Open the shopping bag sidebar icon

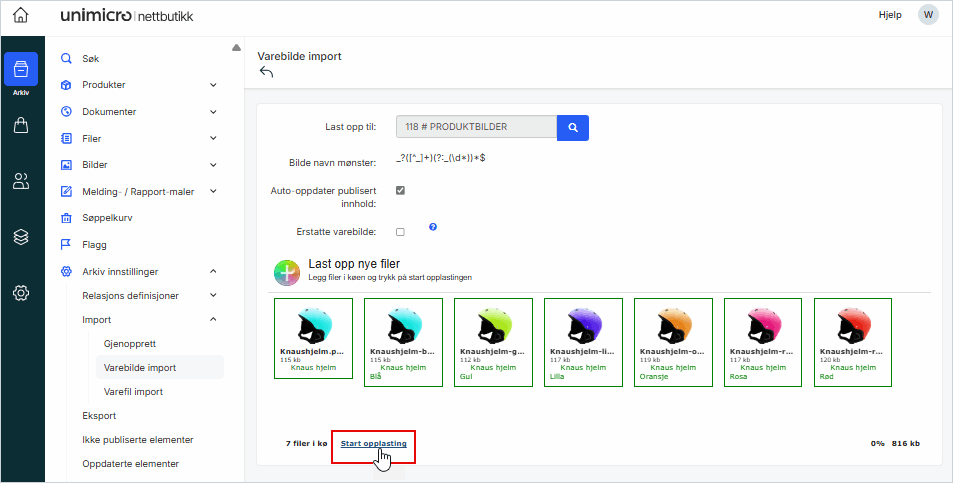click(x=21, y=125)
